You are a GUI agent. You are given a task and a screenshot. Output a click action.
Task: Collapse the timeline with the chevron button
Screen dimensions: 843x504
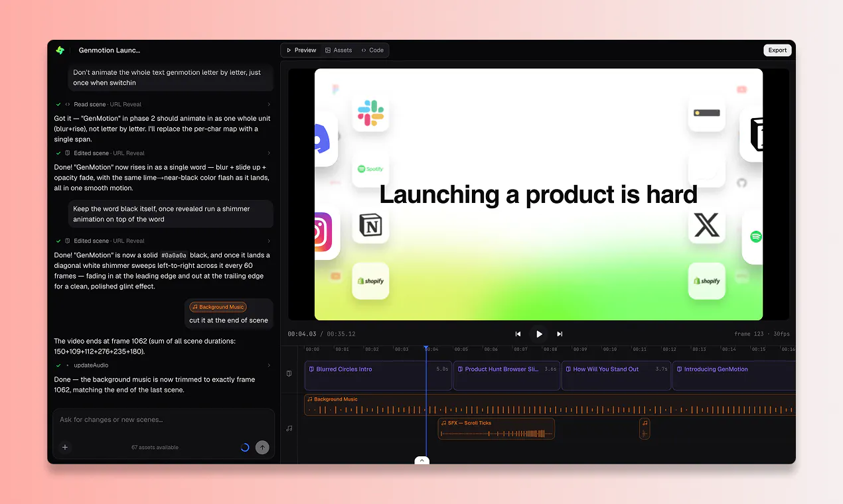tap(422, 460)
